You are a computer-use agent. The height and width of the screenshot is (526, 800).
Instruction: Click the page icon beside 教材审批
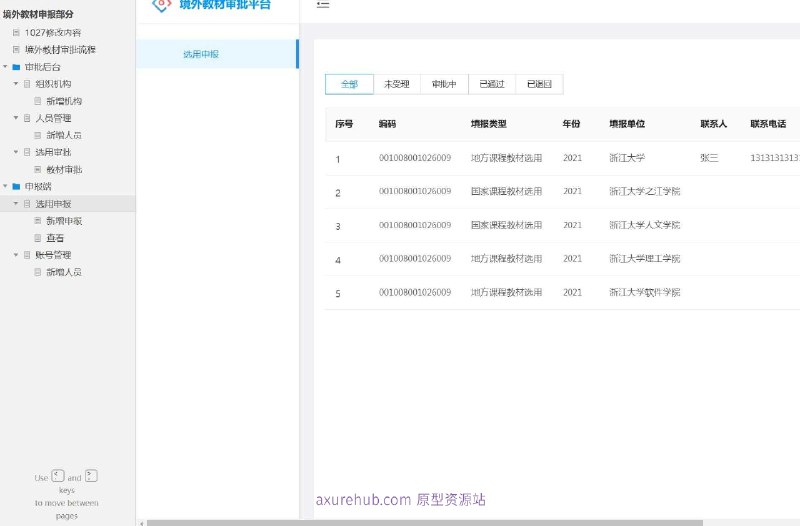(38, 169)
